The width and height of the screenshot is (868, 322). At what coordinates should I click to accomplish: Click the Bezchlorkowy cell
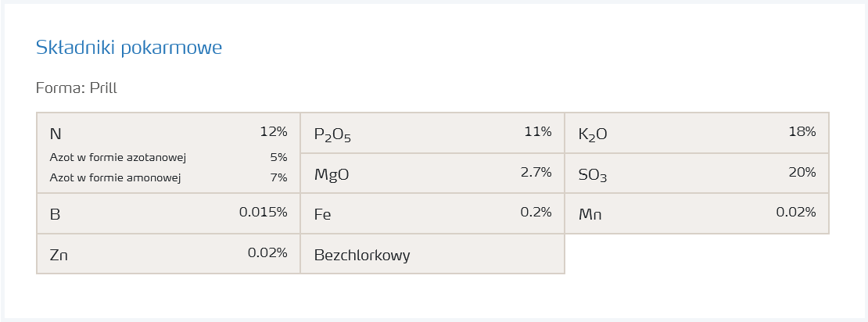[362, 255]
